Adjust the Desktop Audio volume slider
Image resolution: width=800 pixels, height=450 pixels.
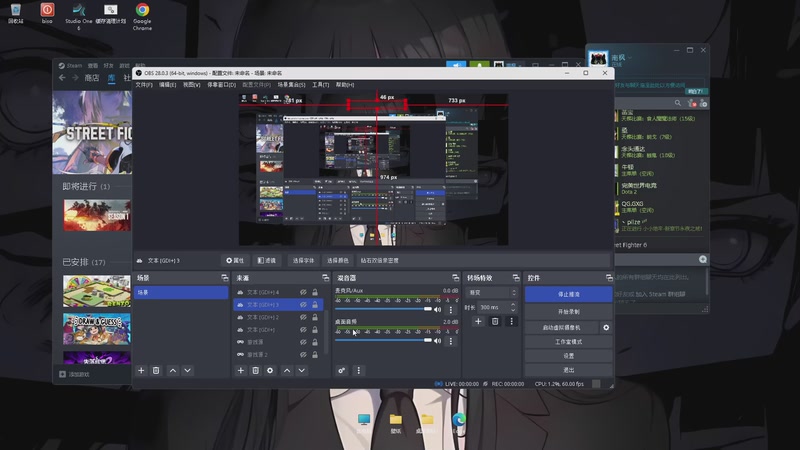tap(383, 340)
